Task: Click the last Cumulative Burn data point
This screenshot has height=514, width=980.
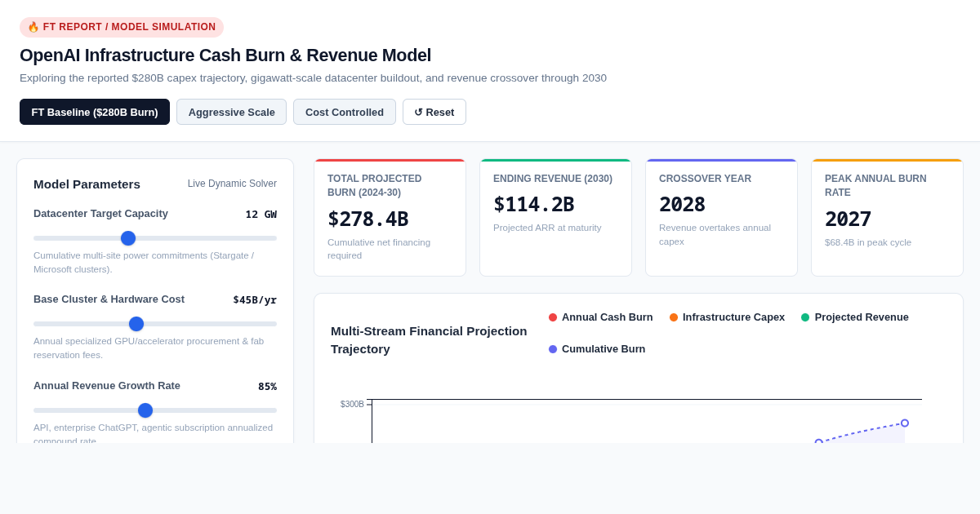Action: coord(905,423)
